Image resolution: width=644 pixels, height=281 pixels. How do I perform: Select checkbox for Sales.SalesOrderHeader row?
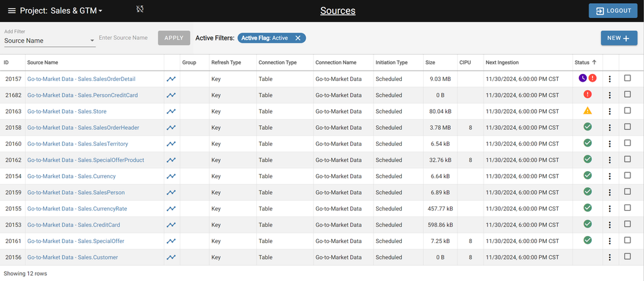[627, 127]
